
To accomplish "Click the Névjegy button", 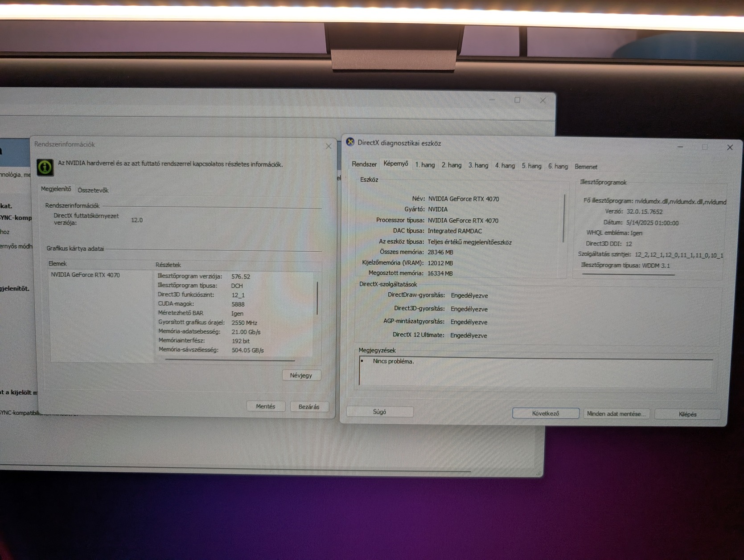I will pos(301,375).
